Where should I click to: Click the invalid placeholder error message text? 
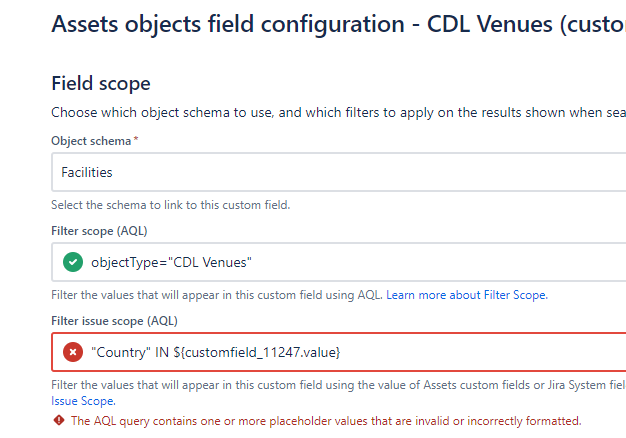pos(326,421)
